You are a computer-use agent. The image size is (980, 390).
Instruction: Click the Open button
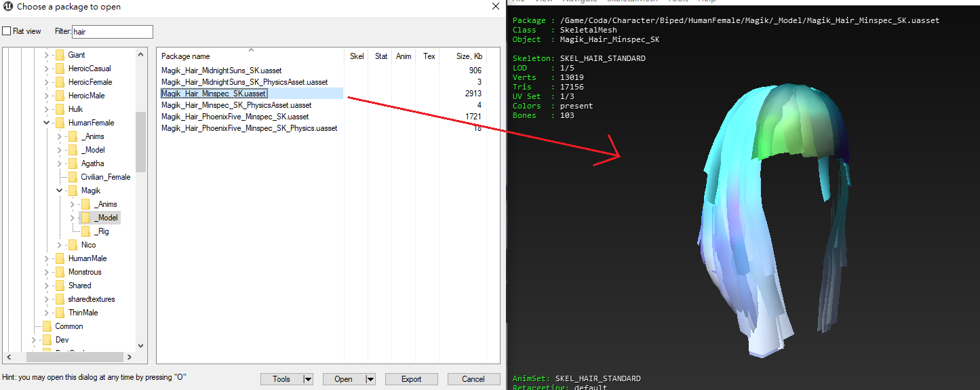pyautogui.click(x=344, y=379)
